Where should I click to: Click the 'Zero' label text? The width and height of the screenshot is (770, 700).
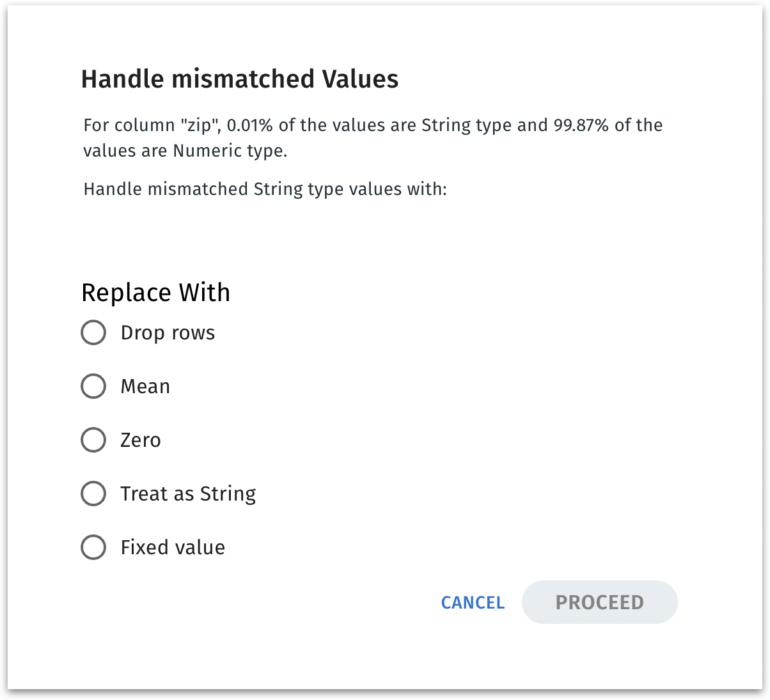(x=141, y=440)
